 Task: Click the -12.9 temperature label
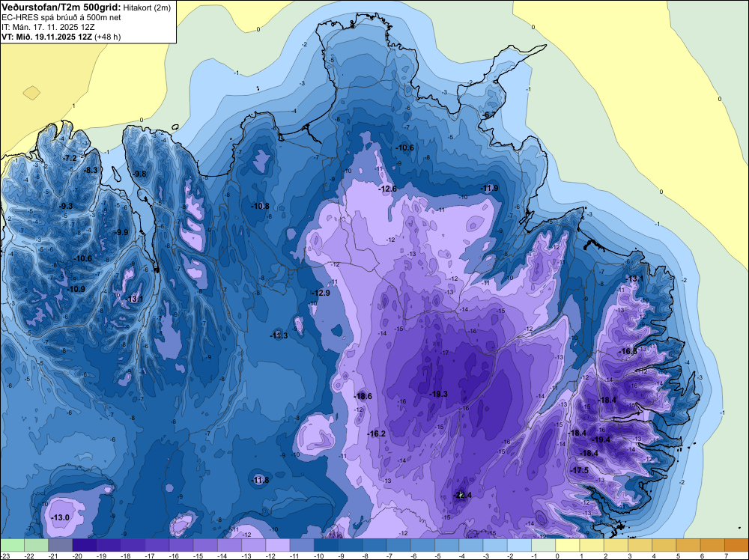[x=321, y=293]
